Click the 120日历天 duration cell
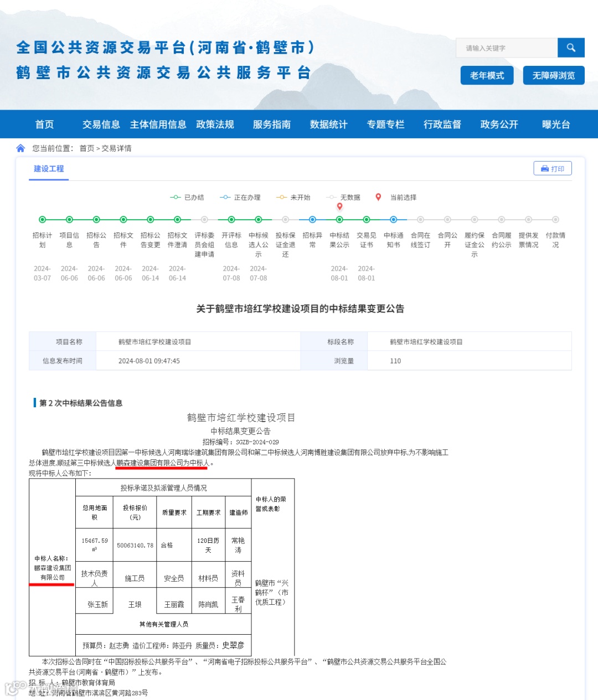598x700 pixels. tap(208, 545)
